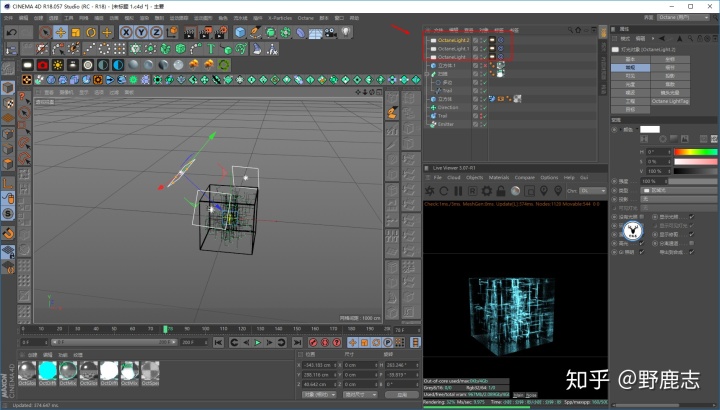Click Live Viewer pick focus pin
This screenshot has height=410, width=720.
click(x=544, y=191)
